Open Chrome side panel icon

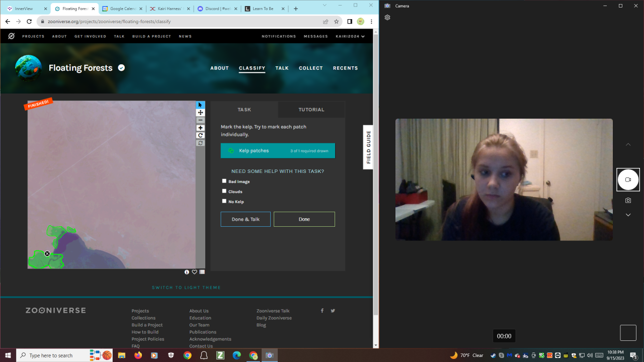(x=350, y=22)
